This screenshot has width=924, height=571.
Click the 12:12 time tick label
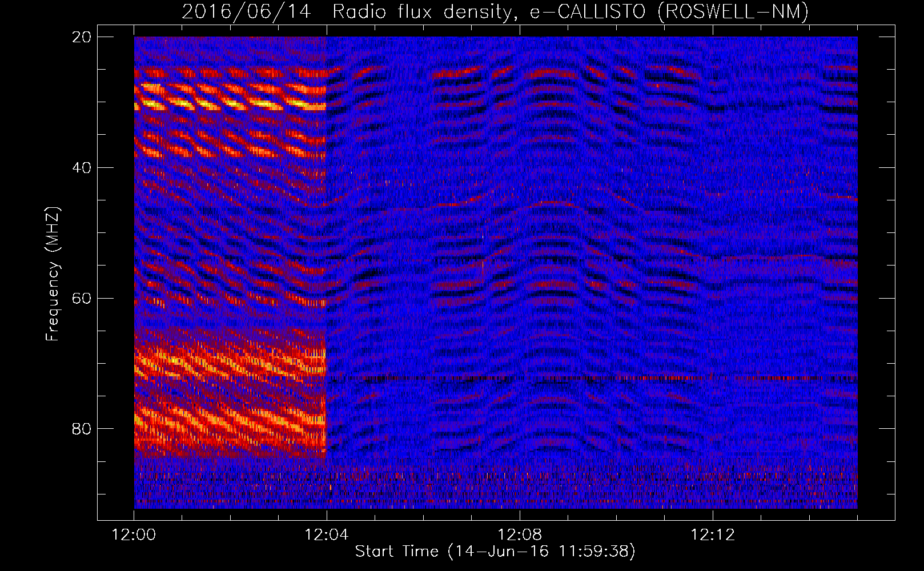(x=713, y=535)
